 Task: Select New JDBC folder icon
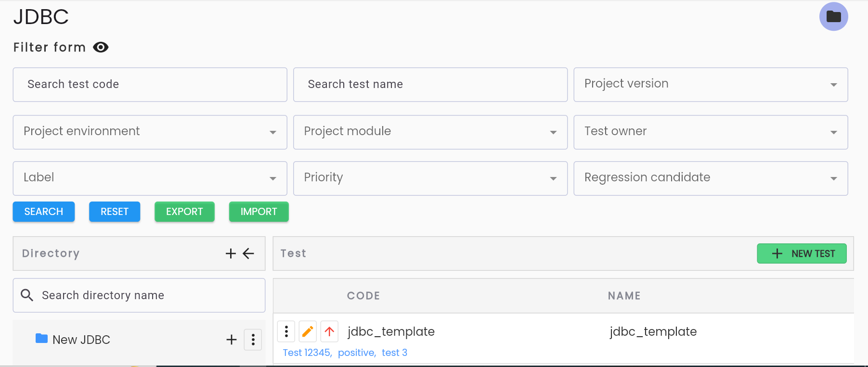coord(41,339)
